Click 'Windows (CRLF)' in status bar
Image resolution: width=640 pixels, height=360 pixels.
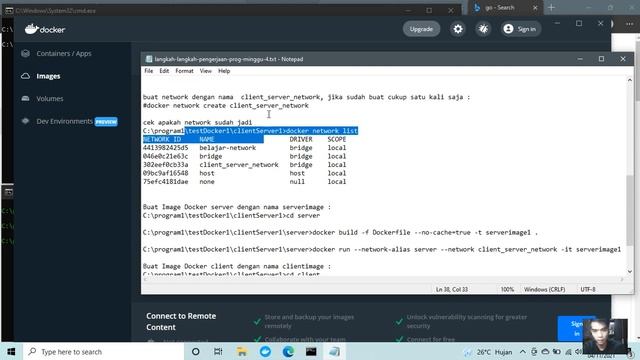[x=544, y=289]
